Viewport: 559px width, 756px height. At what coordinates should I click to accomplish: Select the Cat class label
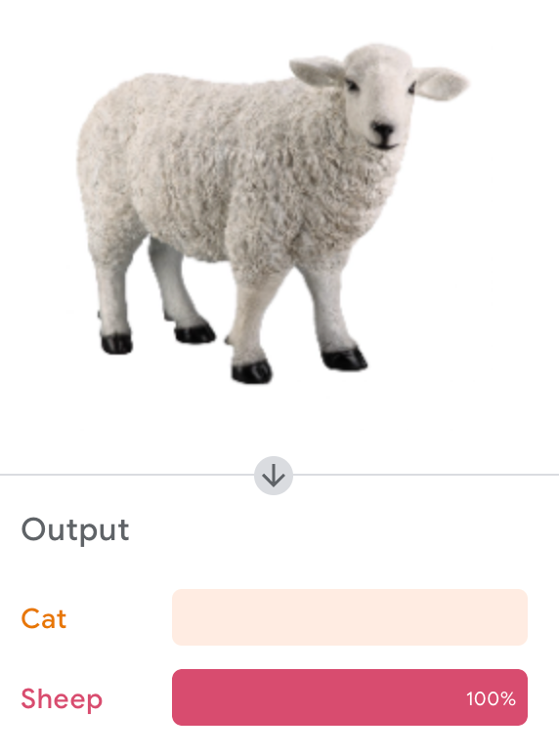[x=43, y=618]
